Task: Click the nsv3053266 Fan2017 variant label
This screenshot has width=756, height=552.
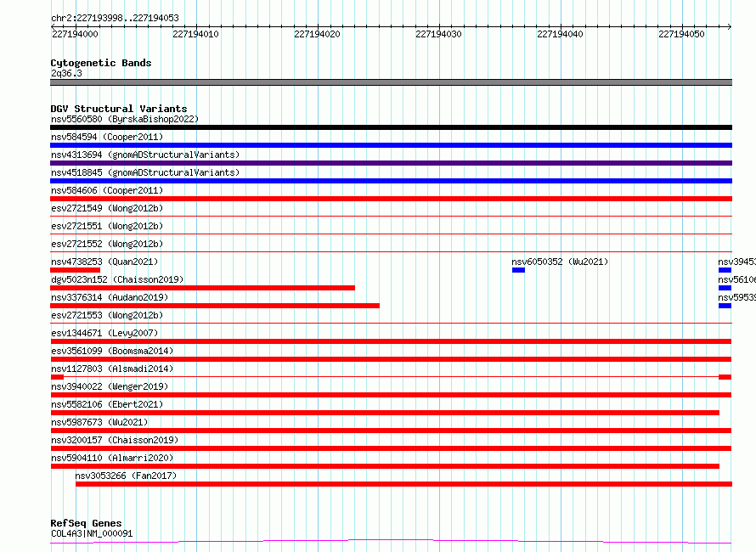Action: coord(126,476)
